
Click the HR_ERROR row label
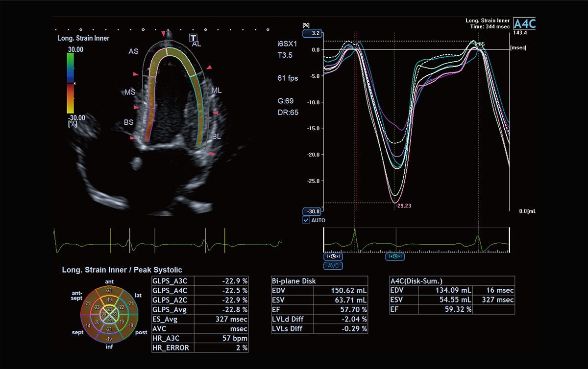tap(170, 348)
